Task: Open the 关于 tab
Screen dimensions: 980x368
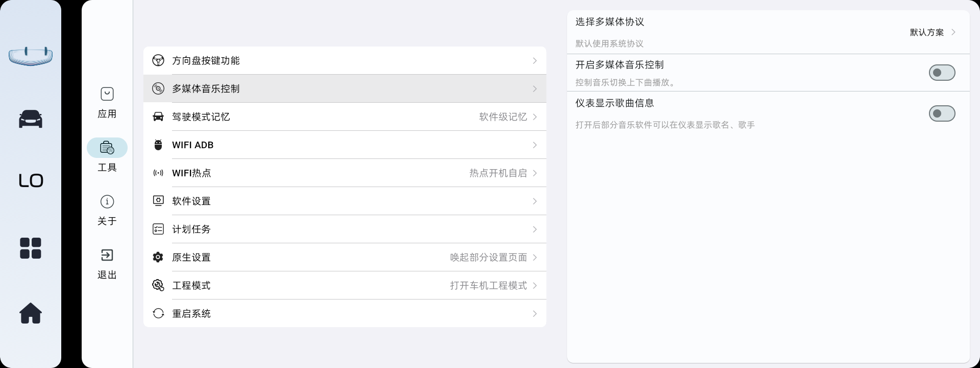Action: pyautogui.click(x=107, y=210)
